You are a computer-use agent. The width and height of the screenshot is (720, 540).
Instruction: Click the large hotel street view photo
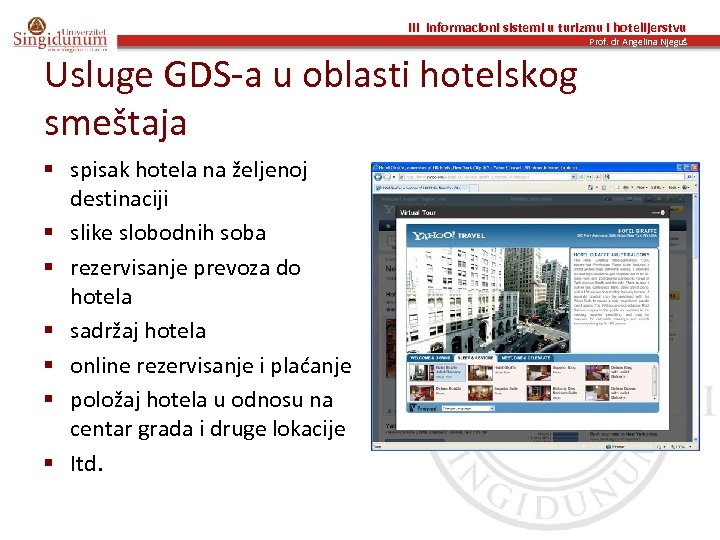coord(488,300)
